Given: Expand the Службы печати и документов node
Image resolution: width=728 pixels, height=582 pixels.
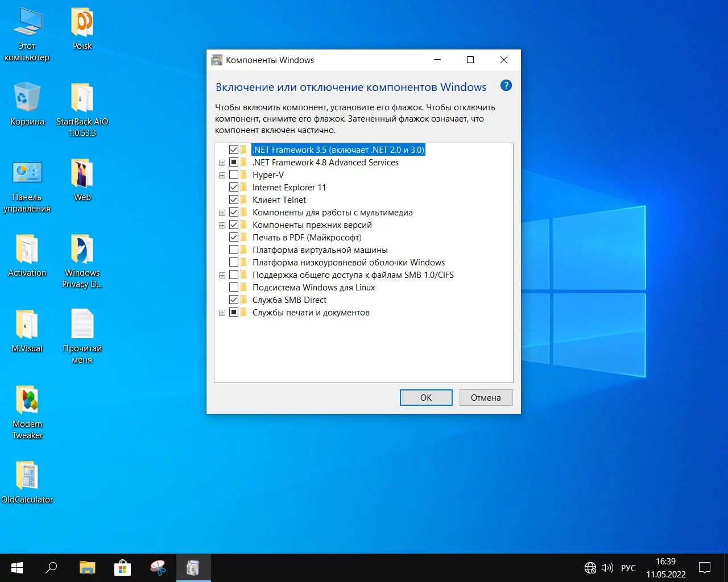Looking at the screenshot, I should [222, 313].
